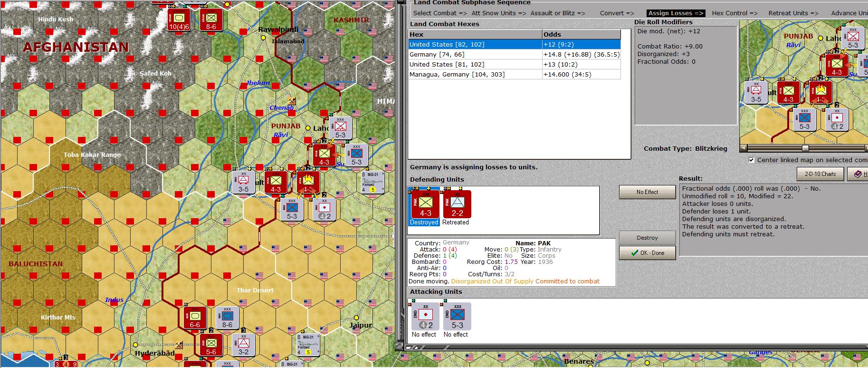Click the 3-5 unit in the linked minimap
This screenshot has height=368, width=868.
[756, 92]
